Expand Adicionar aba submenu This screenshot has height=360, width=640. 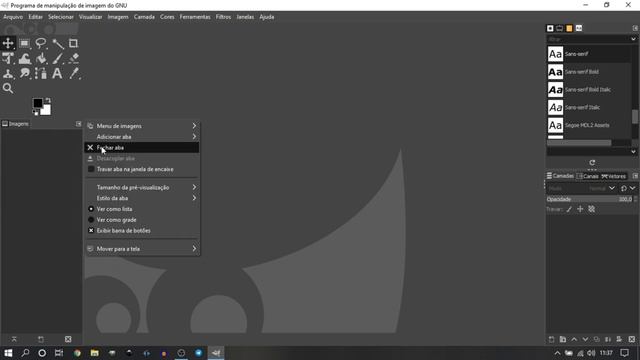tap(142, 137)
